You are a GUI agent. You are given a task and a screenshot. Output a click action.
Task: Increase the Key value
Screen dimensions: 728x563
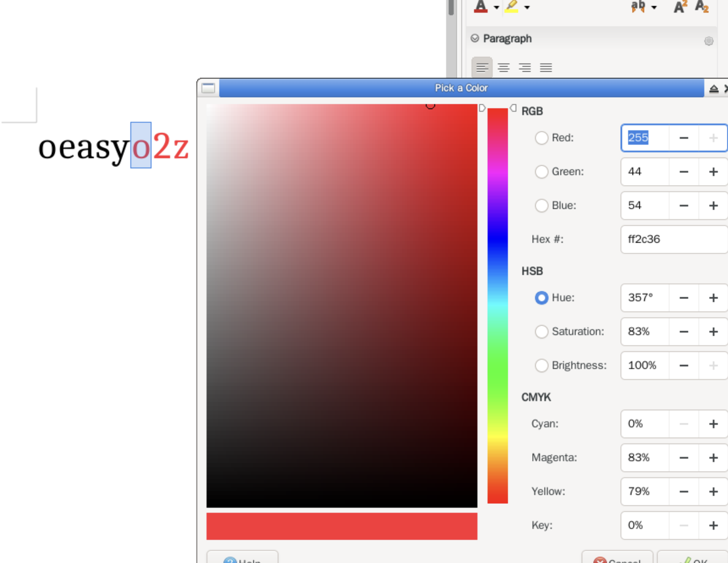[x=713, y=525]
